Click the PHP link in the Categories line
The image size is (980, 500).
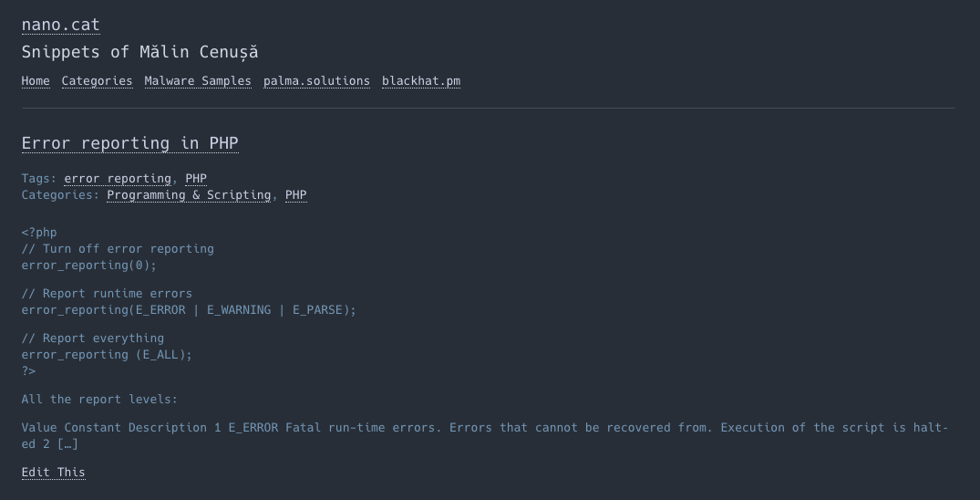coord(296,195)
